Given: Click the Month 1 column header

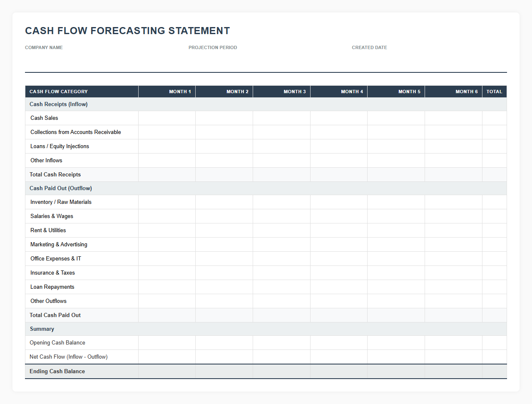Looking at the screenshot, I should [167, 92].
